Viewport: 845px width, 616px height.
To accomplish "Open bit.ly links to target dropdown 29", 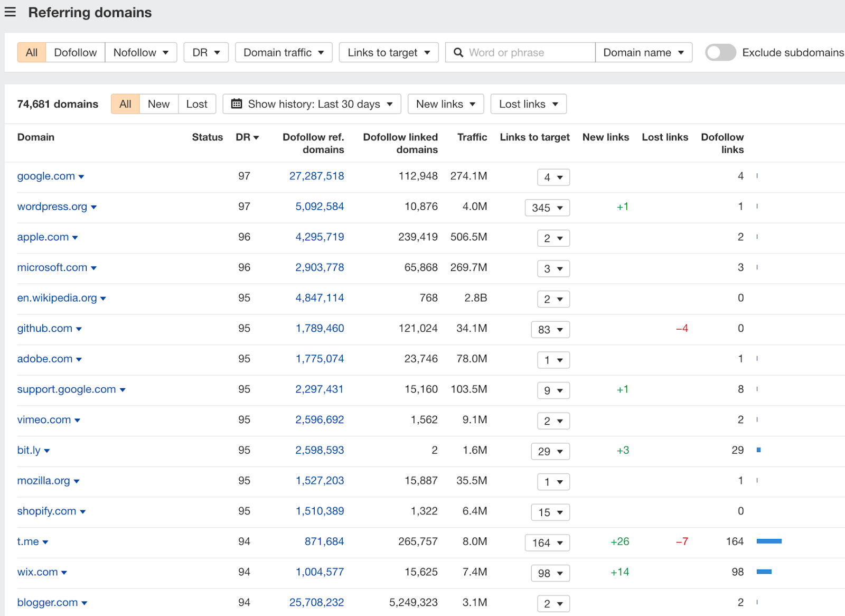I will 550,451.
